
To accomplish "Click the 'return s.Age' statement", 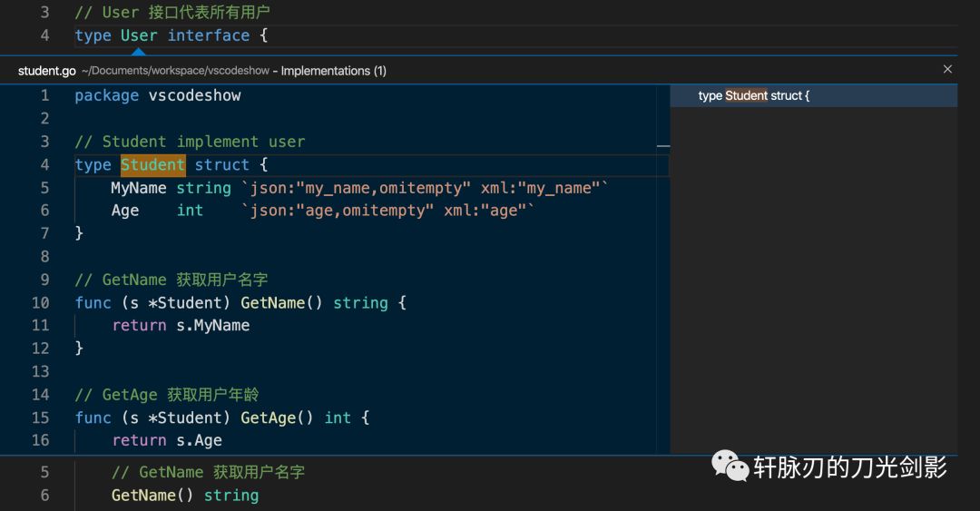I will tap(167, 440).
